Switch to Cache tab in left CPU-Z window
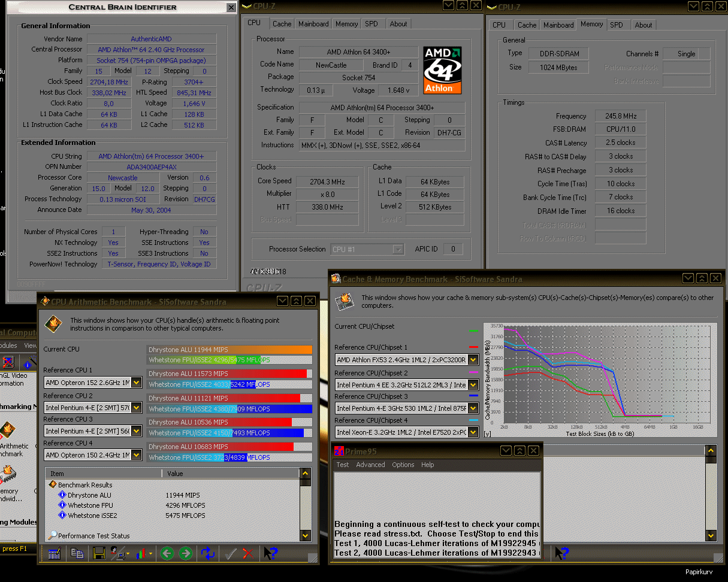The height and width of the screenshot is (582, 728). (x=282, y=24)
